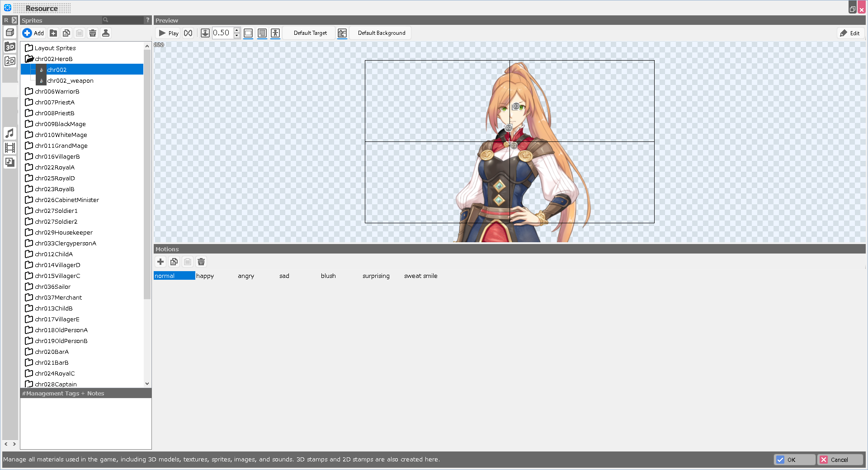The height and width of the screenshot is (470, 868).
Task: Expand the chr006WarriorB folder
Action: coord(28,91)
